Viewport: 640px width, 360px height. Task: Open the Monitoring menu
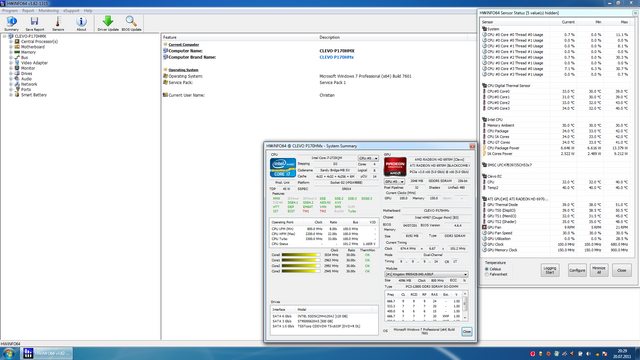[x=49, y=11]
